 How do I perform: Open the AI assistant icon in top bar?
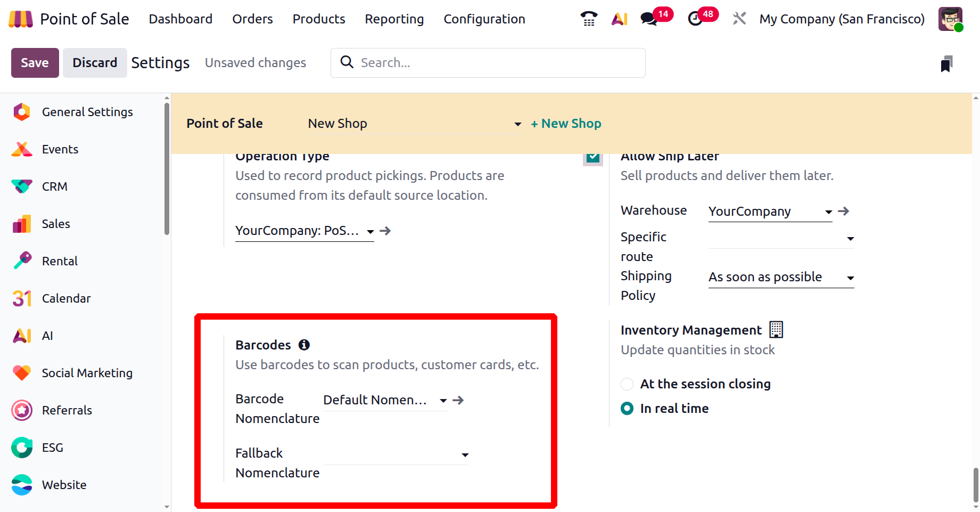coord(619,19)
